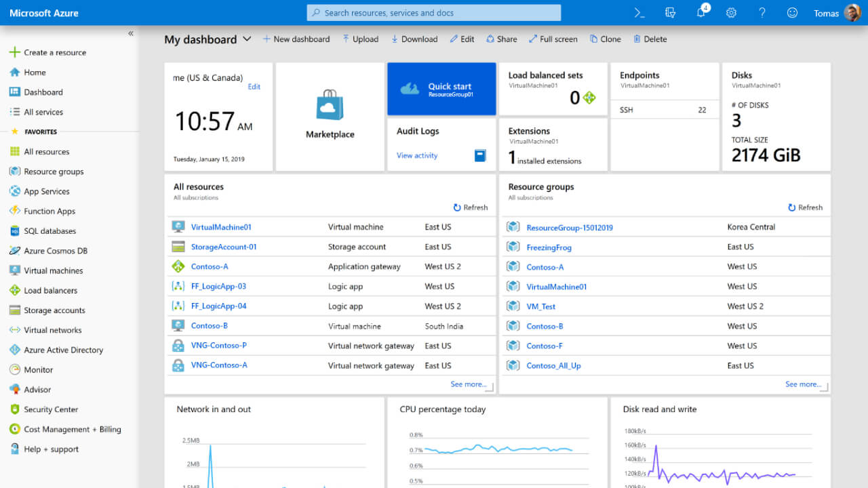The height and width of the screenshot is (488, 868).
Task: Open the notifications bell
Action: click(x=701, y=13)
